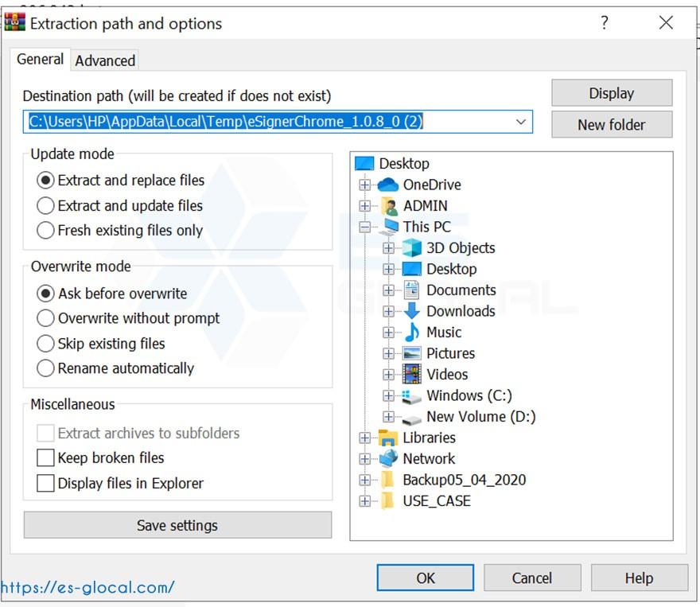Enable Keep broken files checkbox
The height and width of the screenshot is (607, 700).
[45, 458]
